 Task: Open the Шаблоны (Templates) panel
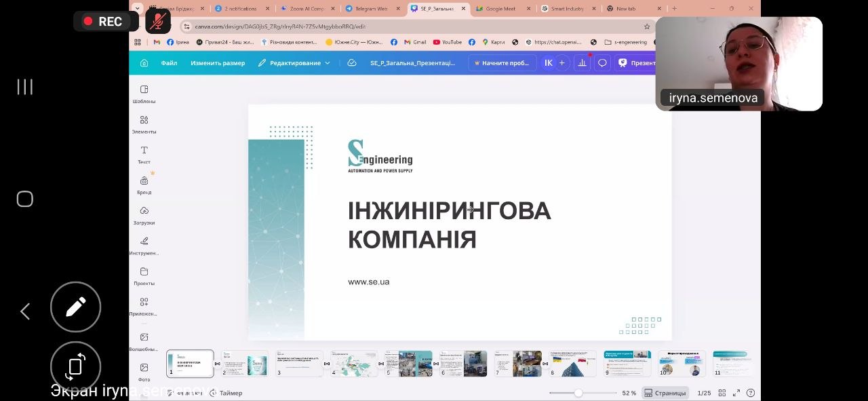click(144, 94)
